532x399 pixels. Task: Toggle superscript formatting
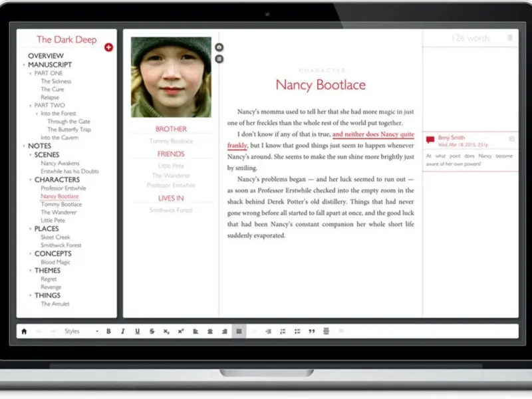point(181,331)
